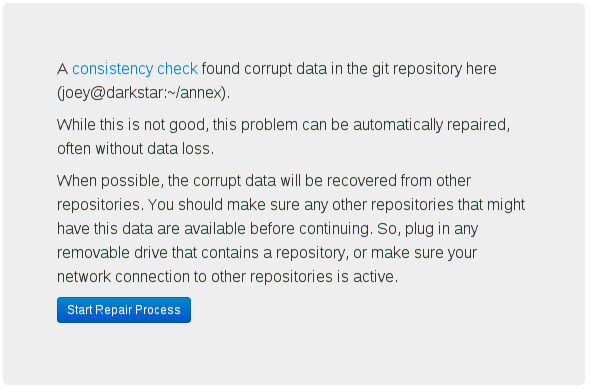591x390 pixels.
Task: Click the Start Repair Process button
Action: (124, 310)
